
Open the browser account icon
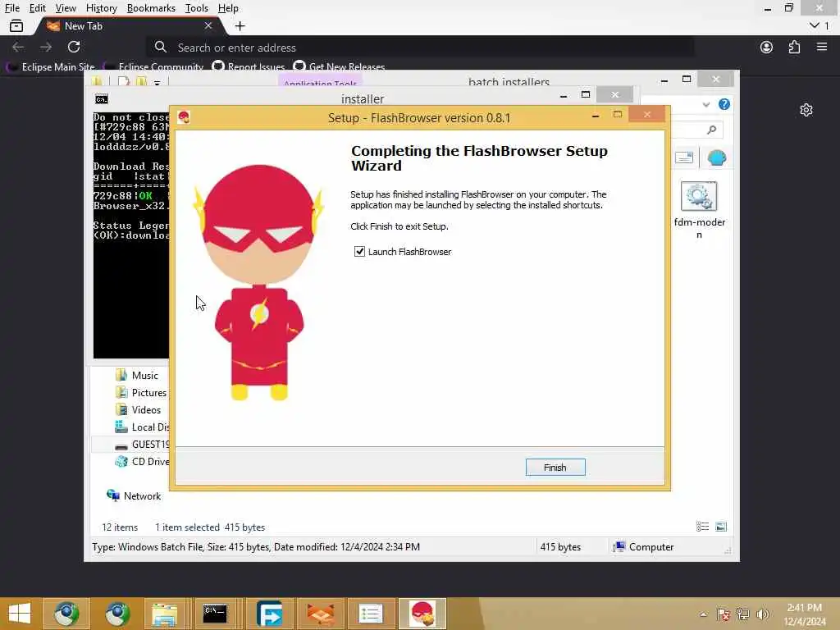tap(766, 47)
